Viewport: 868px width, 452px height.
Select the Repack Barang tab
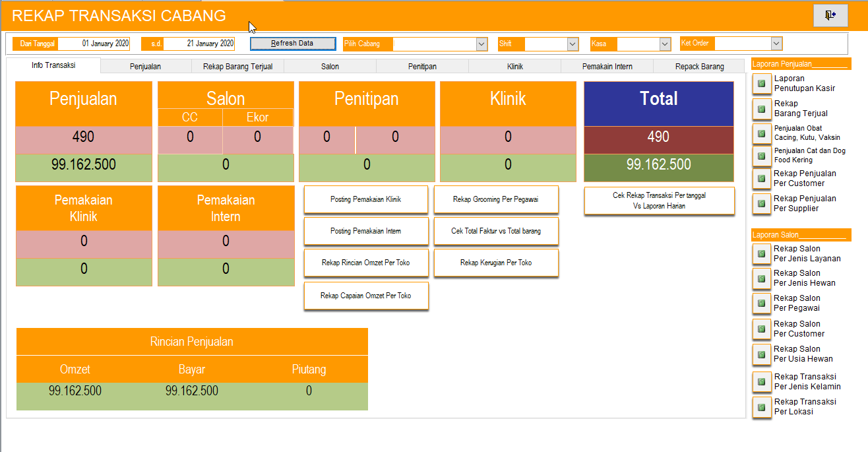click(x=699, y=67)
